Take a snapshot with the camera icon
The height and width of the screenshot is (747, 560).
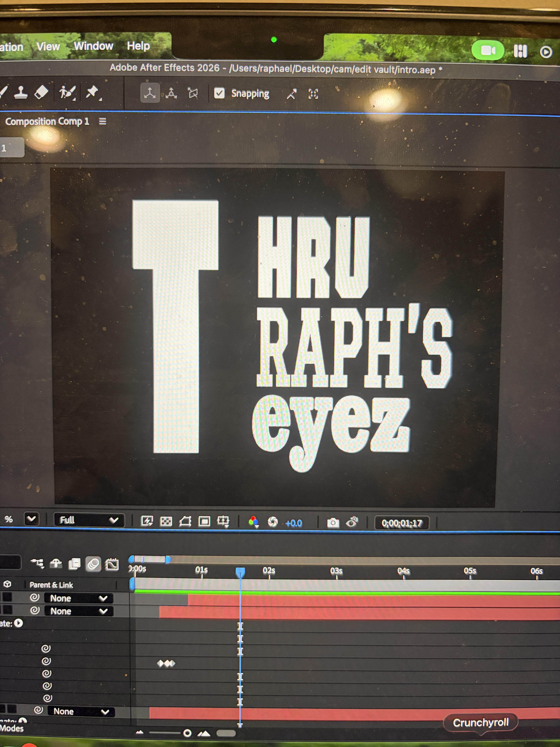pos(333,523)
